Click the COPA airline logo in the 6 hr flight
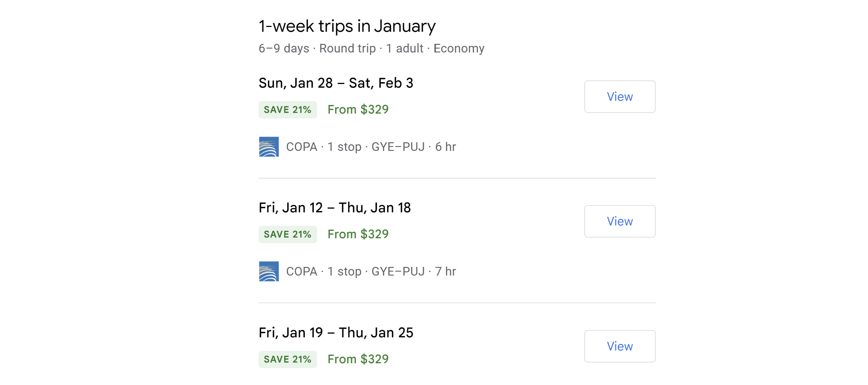This screenshot has width=868, height=385. pyautogui.click(x=269, y=147)
